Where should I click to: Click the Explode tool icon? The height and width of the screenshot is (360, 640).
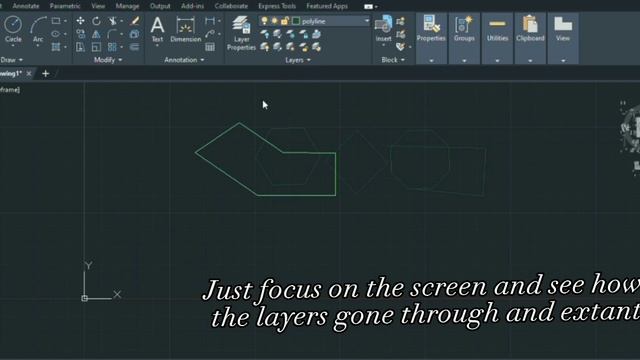pos(134,34)
